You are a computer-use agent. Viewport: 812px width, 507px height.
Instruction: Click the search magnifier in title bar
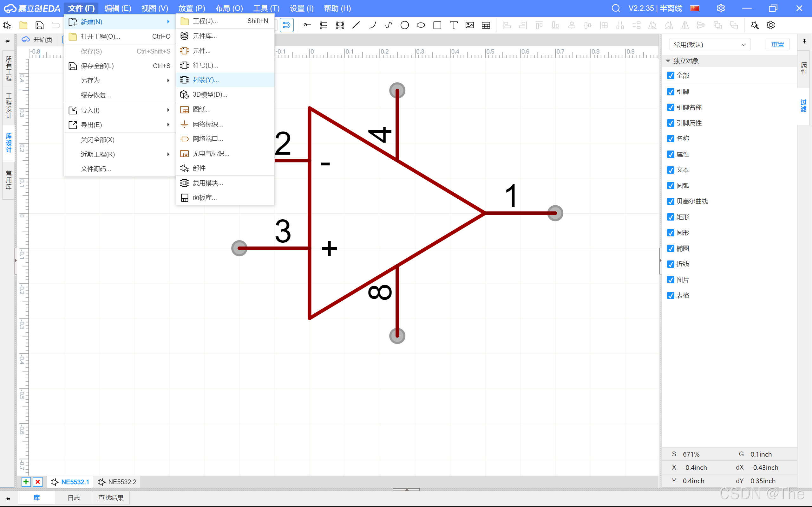pos(616,8)
